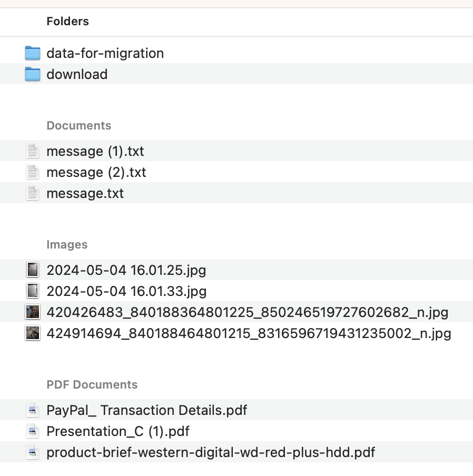Click the icon next to message (1).txt

pos(33,151)
